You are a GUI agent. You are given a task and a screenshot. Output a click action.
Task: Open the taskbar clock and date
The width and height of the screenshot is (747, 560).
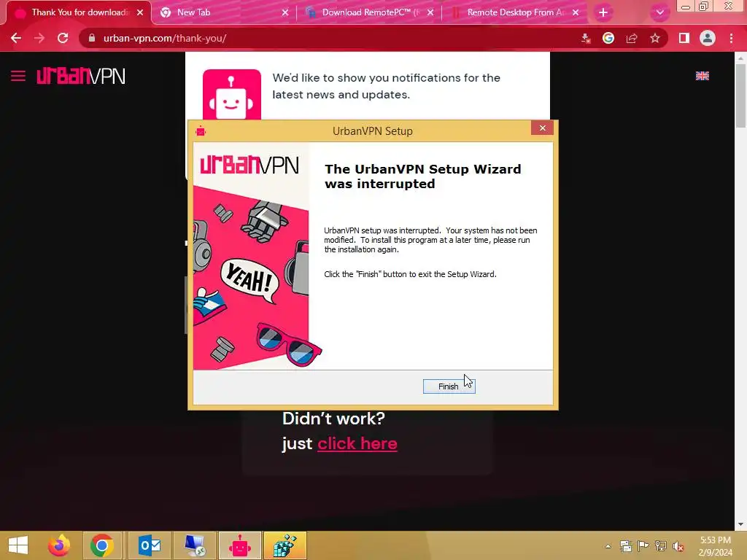715,546
